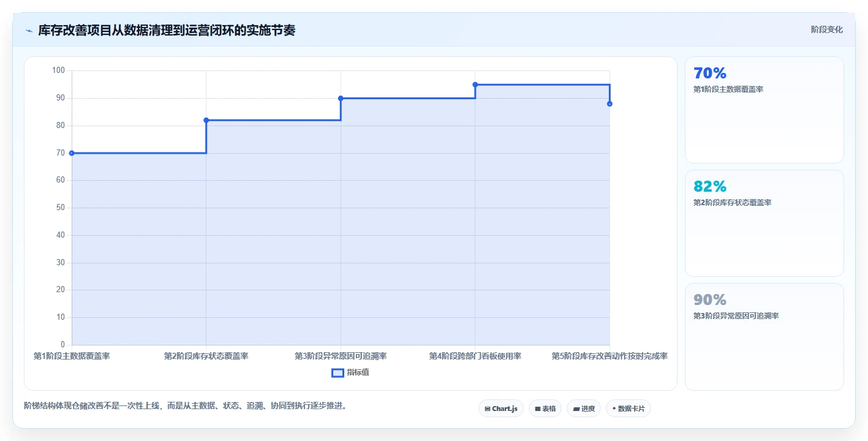Click the blue 指标值 legend swatch

pyautogui.click(x=338, y=372)
